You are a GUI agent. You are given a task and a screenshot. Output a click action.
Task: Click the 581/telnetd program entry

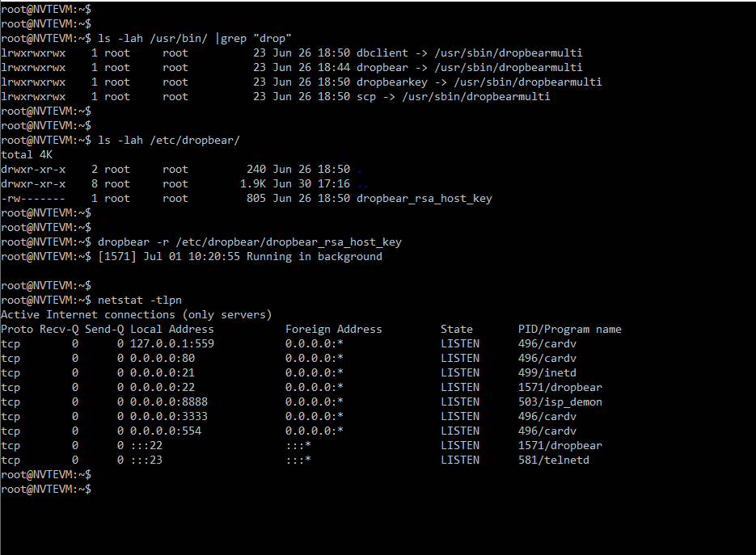tap(553, 460)
